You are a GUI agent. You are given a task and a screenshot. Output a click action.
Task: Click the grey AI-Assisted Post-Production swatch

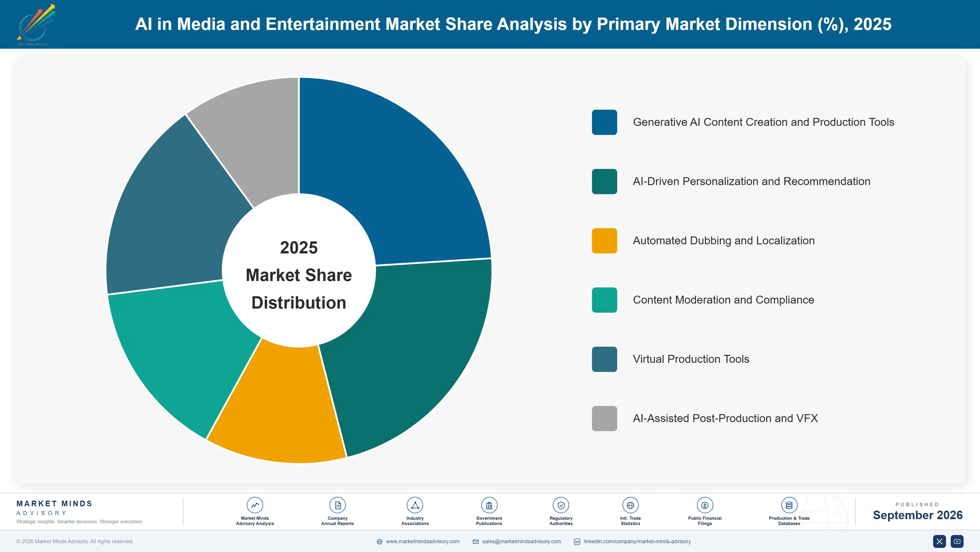click(604, 418)
